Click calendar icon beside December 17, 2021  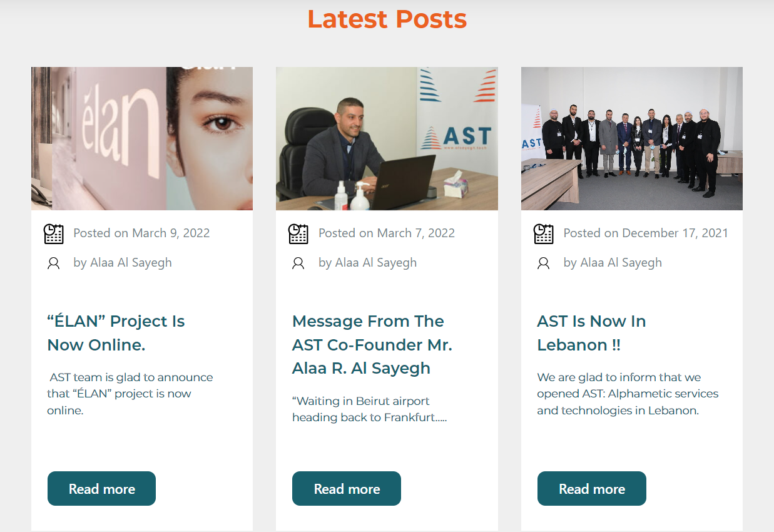543,233
